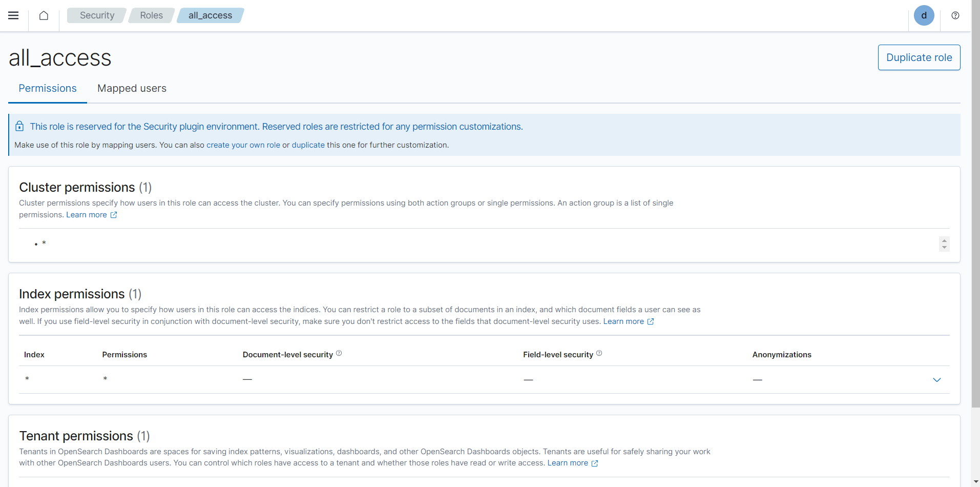Follow the 'create your own role' link
Image resolution: width=980 pixels, height=487 pixels.
pos(243,145)
